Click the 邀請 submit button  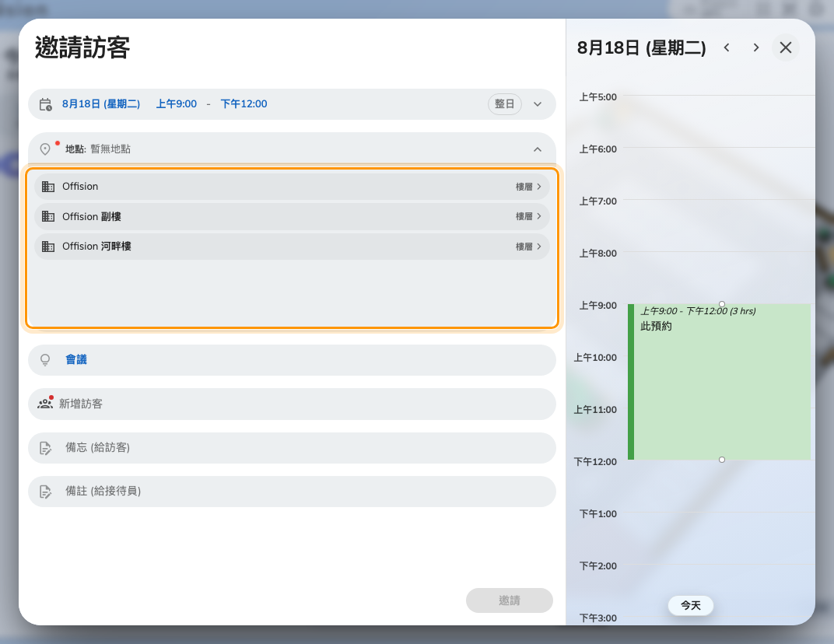pyautogui.click(x=510, y=600)
